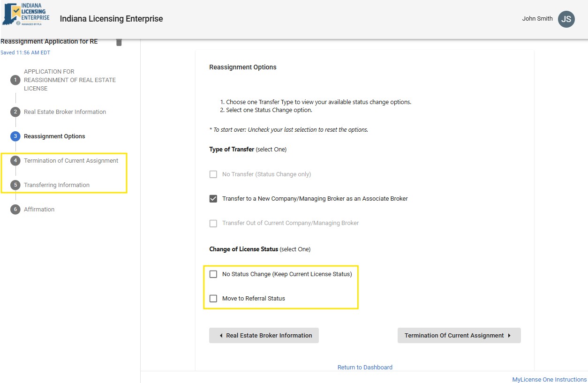The height and width of the screenshot is (383, 588).
Task: Go to Termination of Current Assignment step
Action: pos(71,161)
